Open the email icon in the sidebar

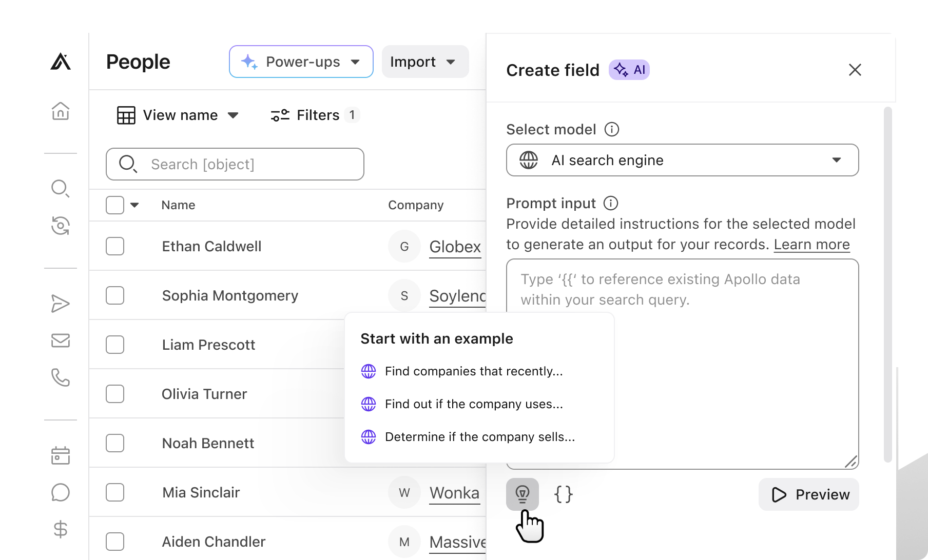tap(61, 341)
